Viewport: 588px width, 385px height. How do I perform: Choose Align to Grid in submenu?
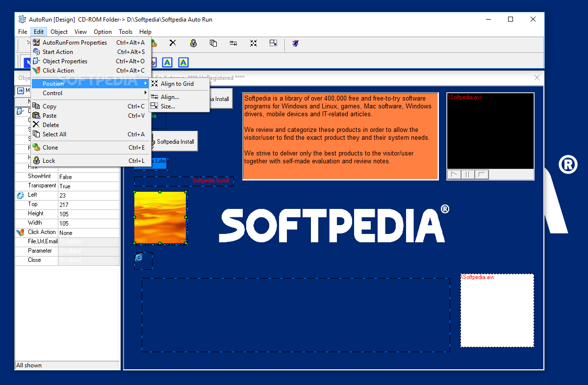[179, 83]
